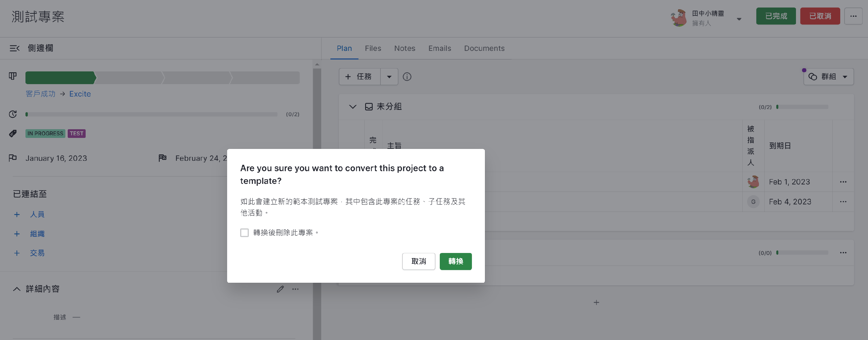This screenshot has width=868, height=340.
Task: Open the 任務 button's dropdown arrow
Action: (x=389, y=77)
